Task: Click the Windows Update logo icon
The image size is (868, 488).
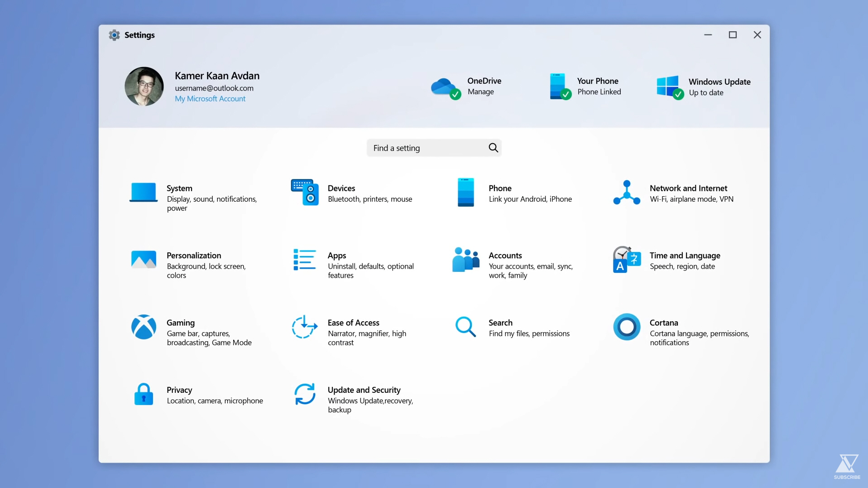Action: click(x=670, y=87)
